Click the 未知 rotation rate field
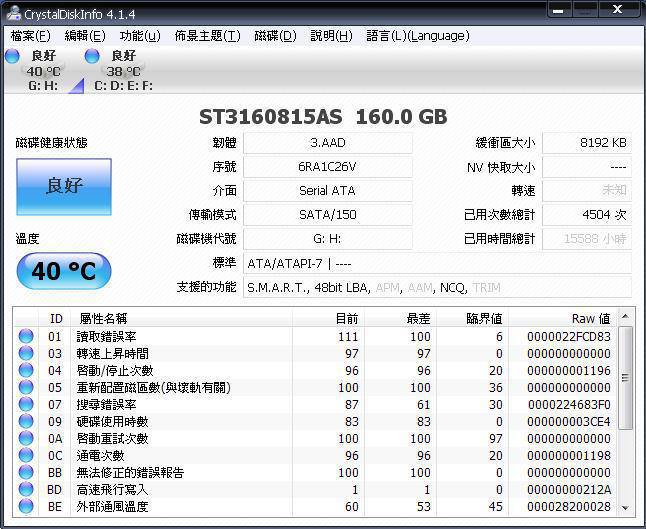Screen dimensions: 646x529 tap(587, 191)
